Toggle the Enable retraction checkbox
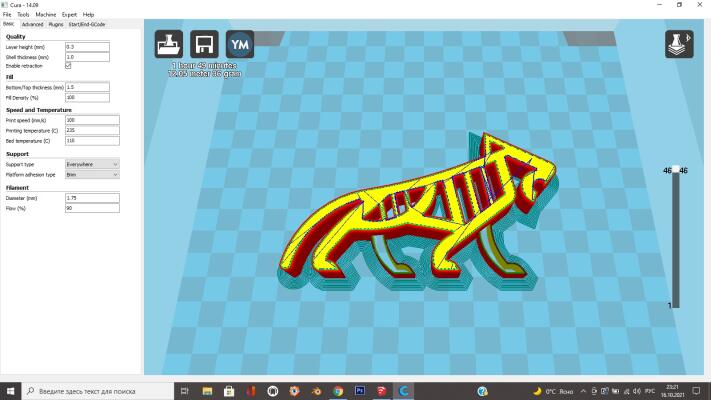Viewport: 711px width, 400px height. [x=68, y=66]
